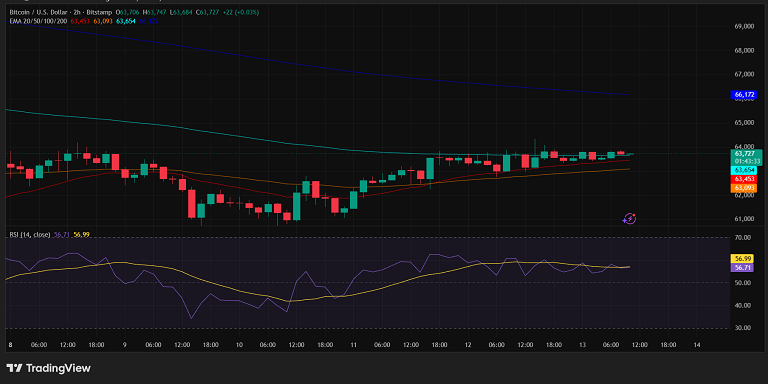
Task: Click the cyan 63,654 value in EMA legend
Action: (125, 21)
